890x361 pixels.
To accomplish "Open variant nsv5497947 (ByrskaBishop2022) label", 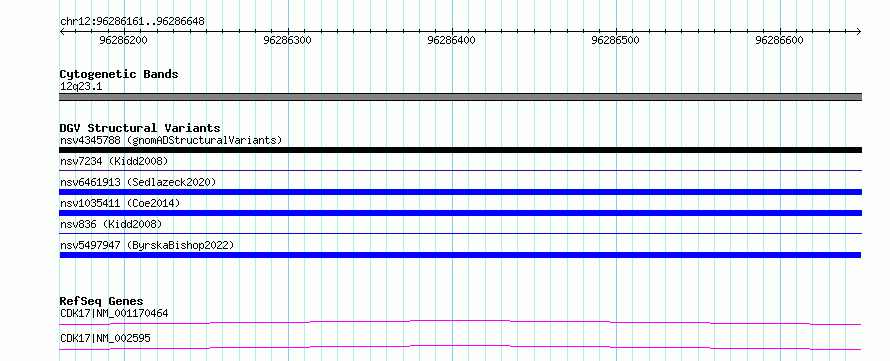I will click(146, 245).
